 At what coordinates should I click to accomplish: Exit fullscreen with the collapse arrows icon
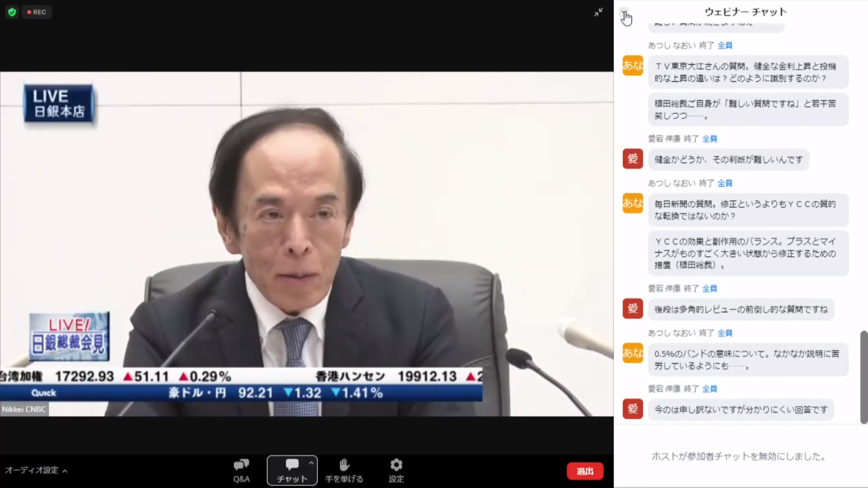598,12
